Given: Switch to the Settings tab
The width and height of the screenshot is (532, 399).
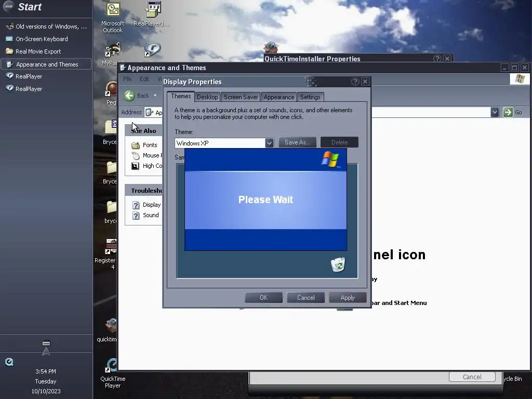Looking at the screenshot, I should [310, 97].
